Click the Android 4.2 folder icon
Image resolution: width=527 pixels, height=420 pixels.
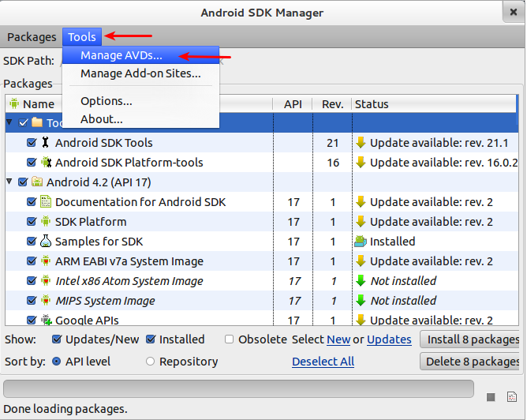pyautogui.click(x=37, y=182)
